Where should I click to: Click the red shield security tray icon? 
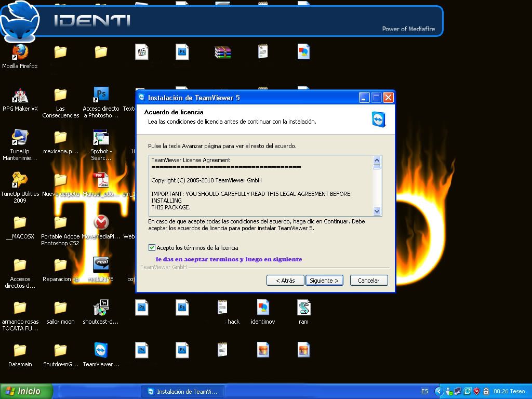tap(476, 391)
